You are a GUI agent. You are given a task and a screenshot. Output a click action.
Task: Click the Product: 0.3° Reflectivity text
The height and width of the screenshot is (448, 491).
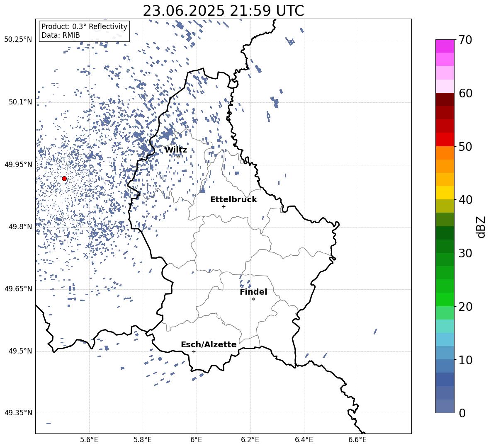pyautogui.click(x=84, y=27)
